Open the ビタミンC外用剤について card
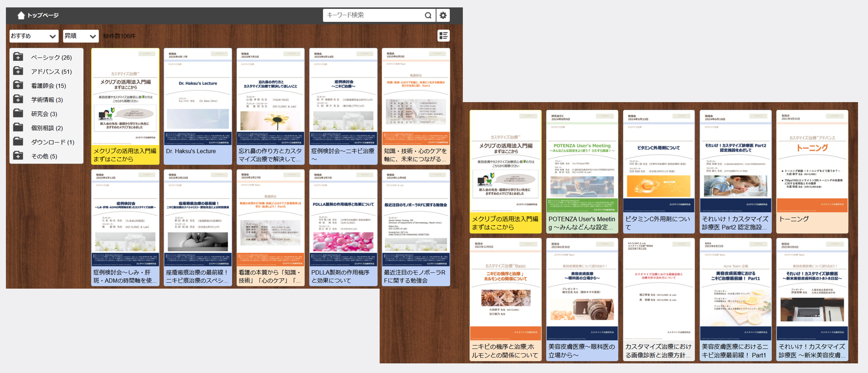The height and width of the screenshot is (373, 868). 658,171
